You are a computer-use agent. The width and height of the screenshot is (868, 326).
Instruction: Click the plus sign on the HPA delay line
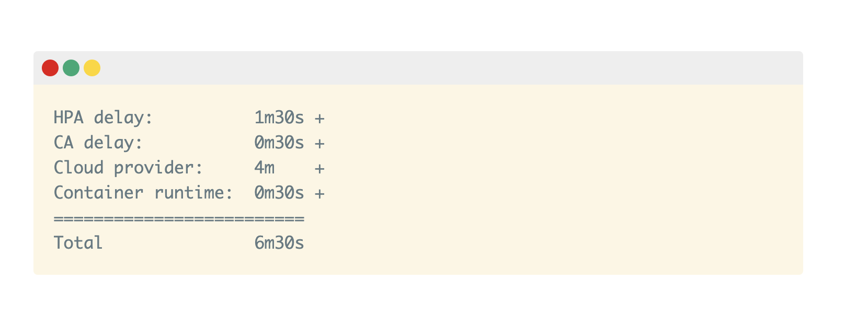pos(319,119)
